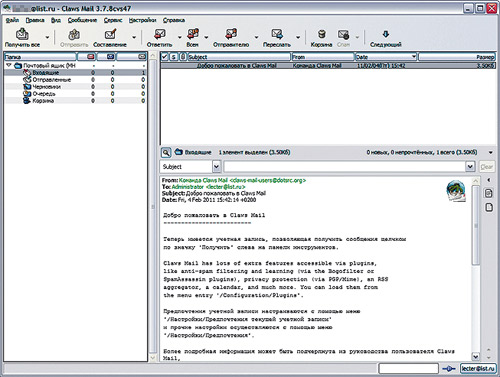Click the Отправить toolbar icon
The image size is (500, 377).
(x=74, y=34)
